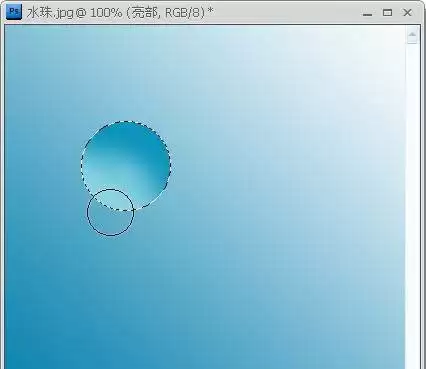Click the scroll-up arrow of vertical scrollbar

pyautogui.click(x=412, y=35)
